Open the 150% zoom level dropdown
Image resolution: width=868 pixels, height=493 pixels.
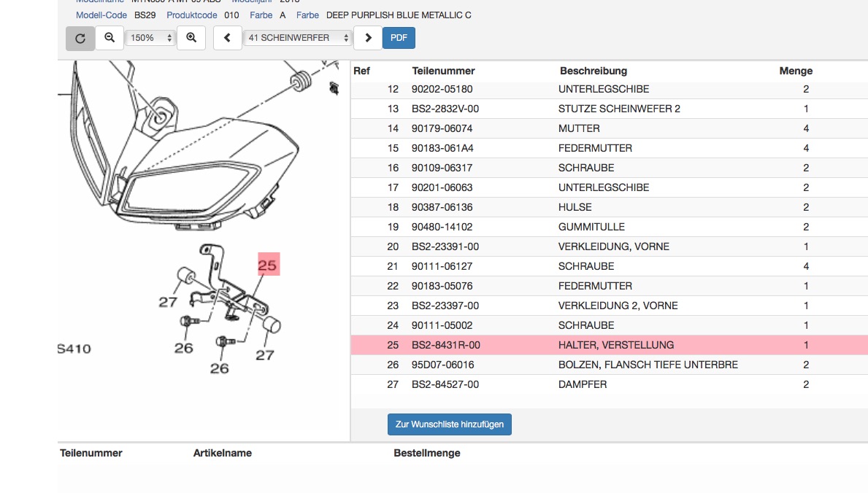click(150, 38)
